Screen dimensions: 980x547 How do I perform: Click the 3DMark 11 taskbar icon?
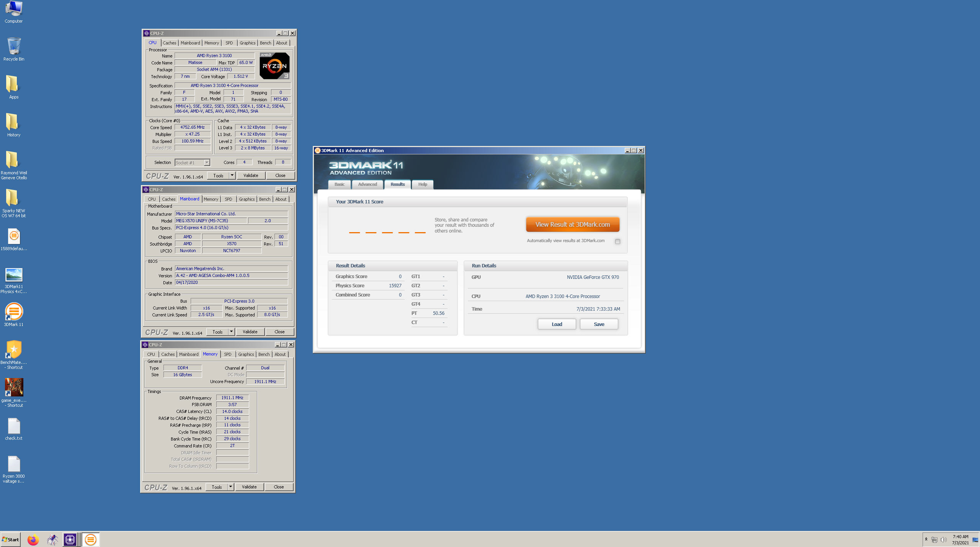[x=91, y=540]
